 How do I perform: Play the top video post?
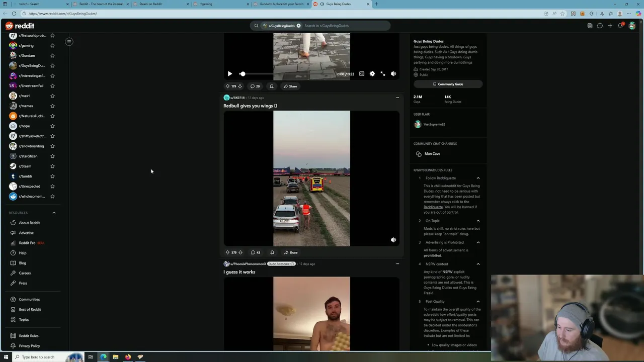[229, 74]
